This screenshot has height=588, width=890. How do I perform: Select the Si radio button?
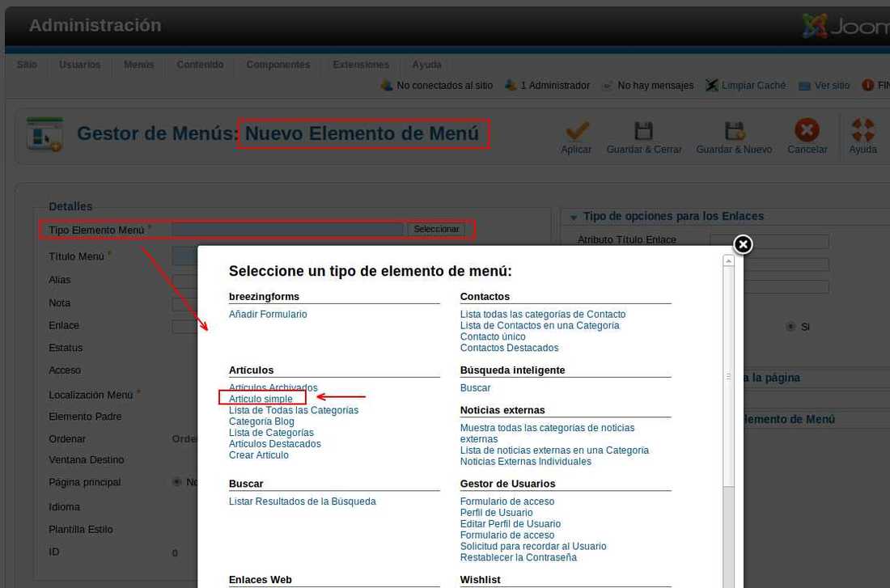point(790,327)
